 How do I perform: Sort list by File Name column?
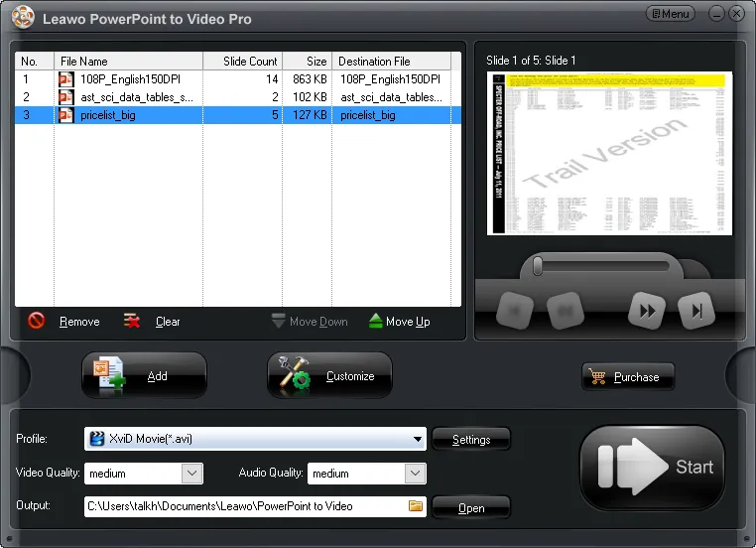coord(129,62)
